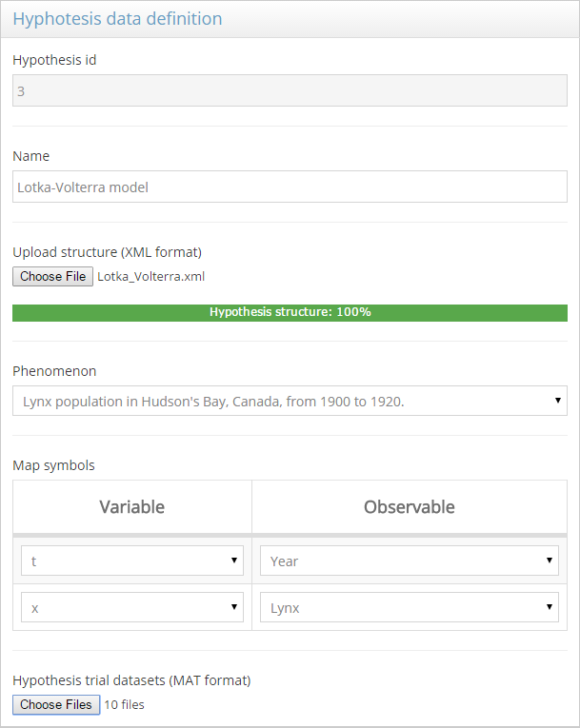Image resolution: width=580 pixels, height=728 pixels.
Task: Click the Lotka_Volterra.xml file name
Action: click(x=150, y=277)
